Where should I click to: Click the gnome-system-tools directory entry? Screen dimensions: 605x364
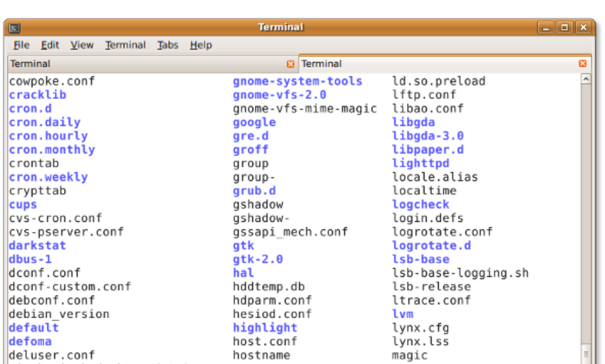point(297,81)
